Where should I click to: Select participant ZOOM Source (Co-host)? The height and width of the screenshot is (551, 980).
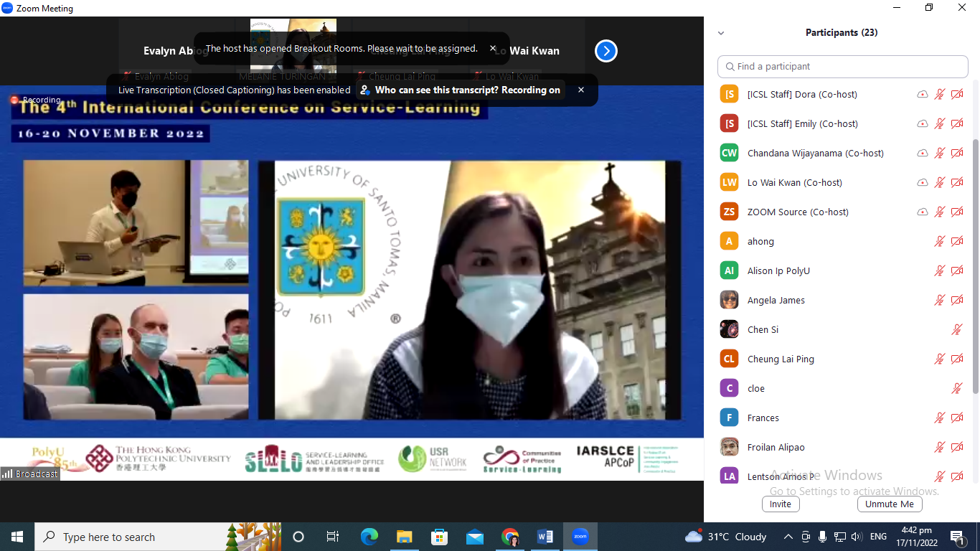[842, 212]
